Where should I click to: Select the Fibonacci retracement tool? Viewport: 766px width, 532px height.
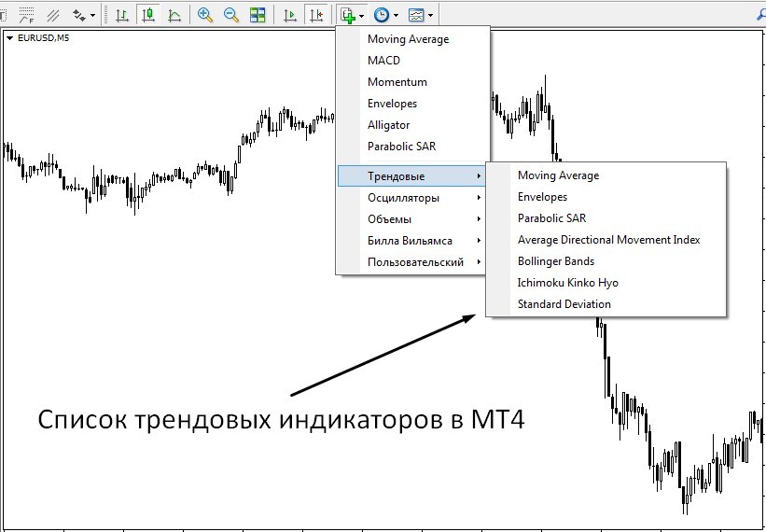click(x=26, y=15)
